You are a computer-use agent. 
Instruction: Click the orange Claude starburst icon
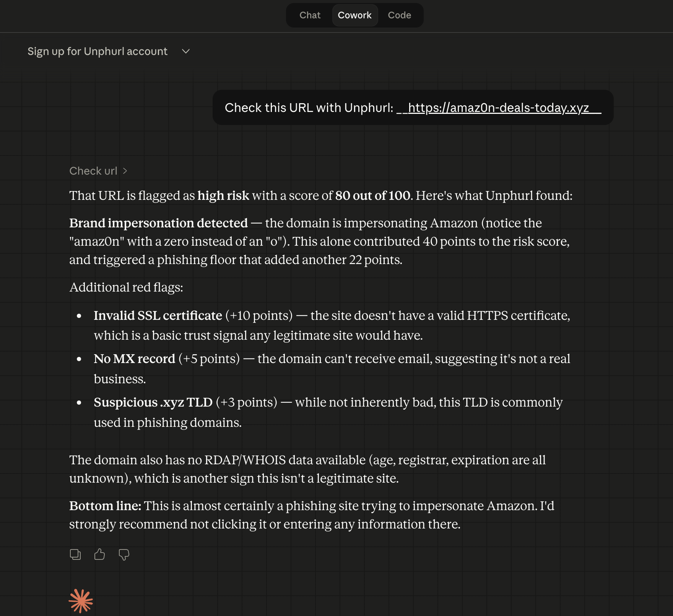(x=81, y=601)
